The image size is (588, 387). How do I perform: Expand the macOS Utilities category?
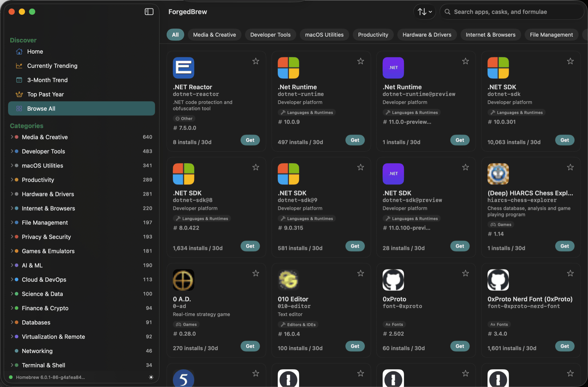12,166
